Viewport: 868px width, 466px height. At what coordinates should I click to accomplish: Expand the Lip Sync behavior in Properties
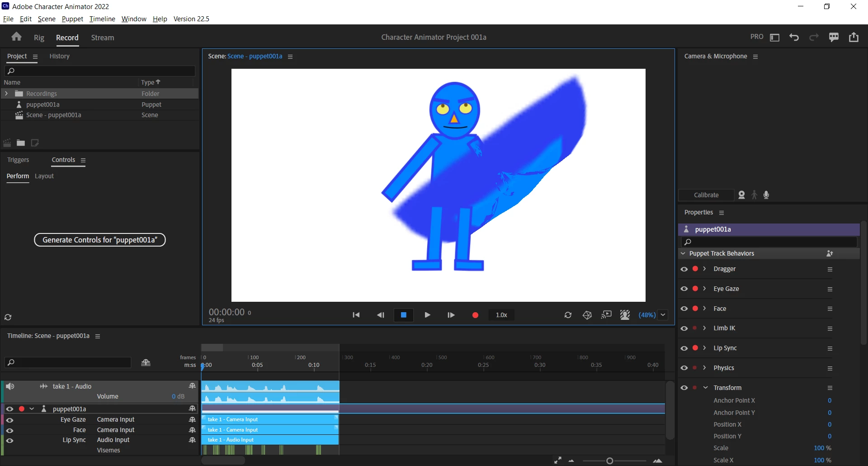tap(704, 348)
